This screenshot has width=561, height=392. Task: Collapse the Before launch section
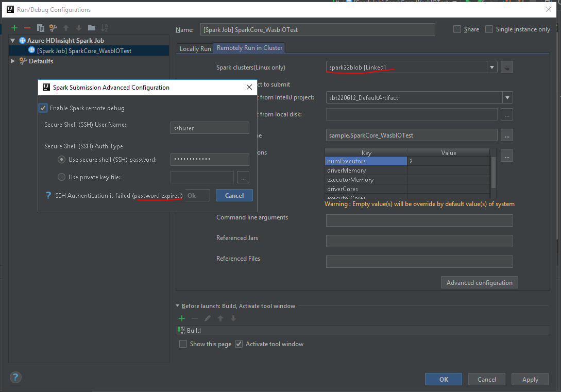click(x=179, y=305)
